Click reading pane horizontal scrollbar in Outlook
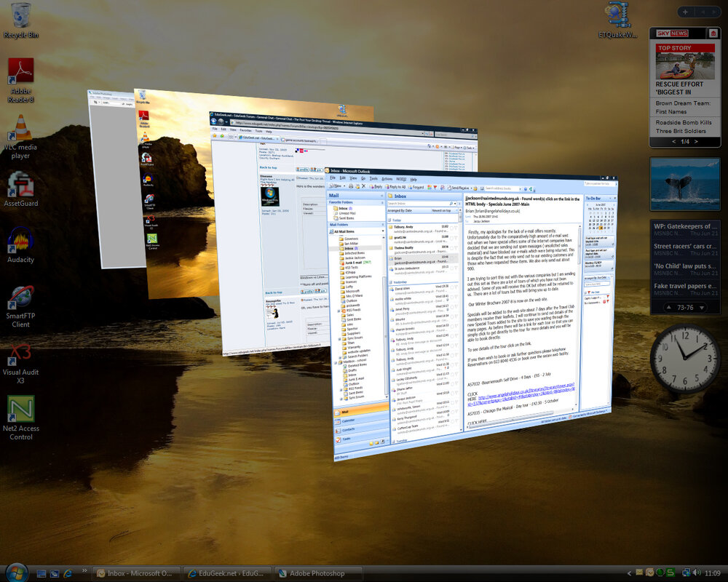728x582 pixels. [512, 420]
